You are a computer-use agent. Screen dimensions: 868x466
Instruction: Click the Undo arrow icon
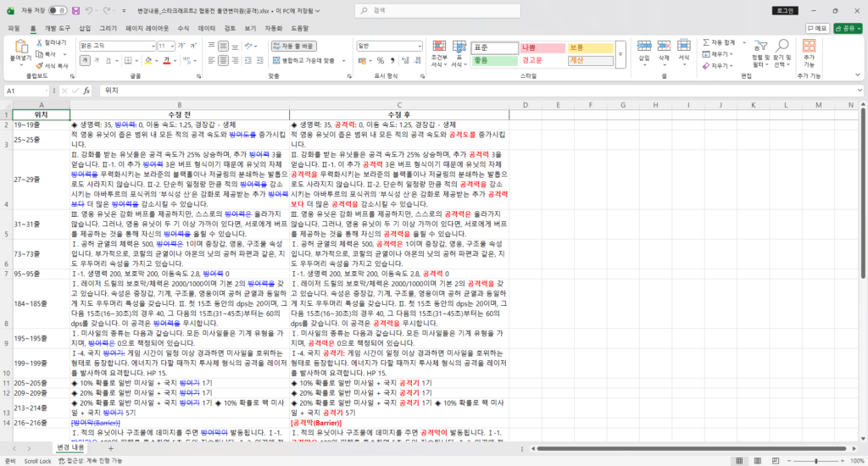89,10
